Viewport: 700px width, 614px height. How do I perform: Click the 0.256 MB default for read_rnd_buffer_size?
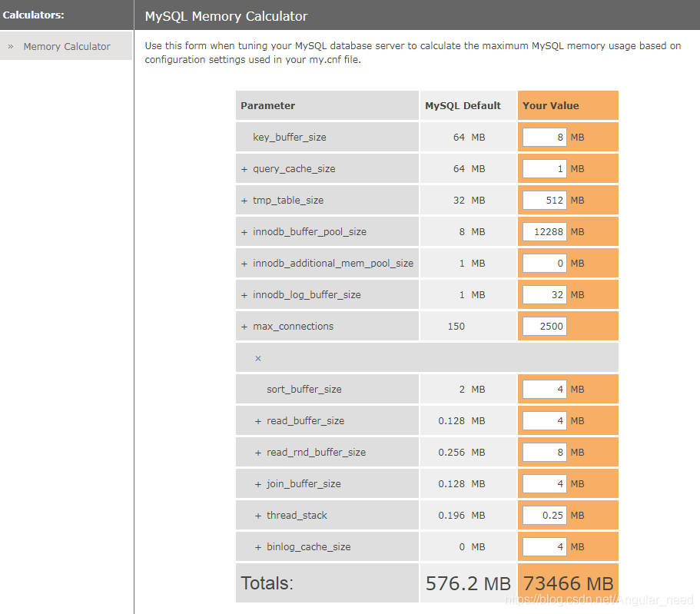click(462, 453)
